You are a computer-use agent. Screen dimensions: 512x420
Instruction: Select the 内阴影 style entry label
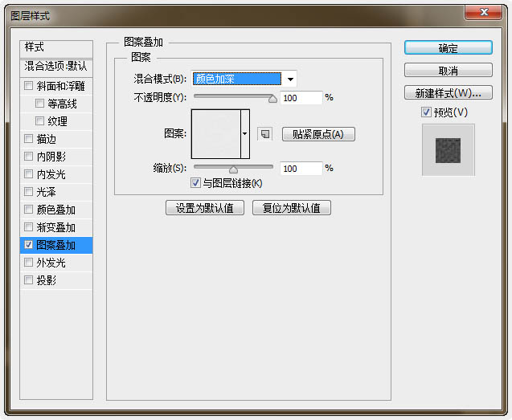click(51, 157)
